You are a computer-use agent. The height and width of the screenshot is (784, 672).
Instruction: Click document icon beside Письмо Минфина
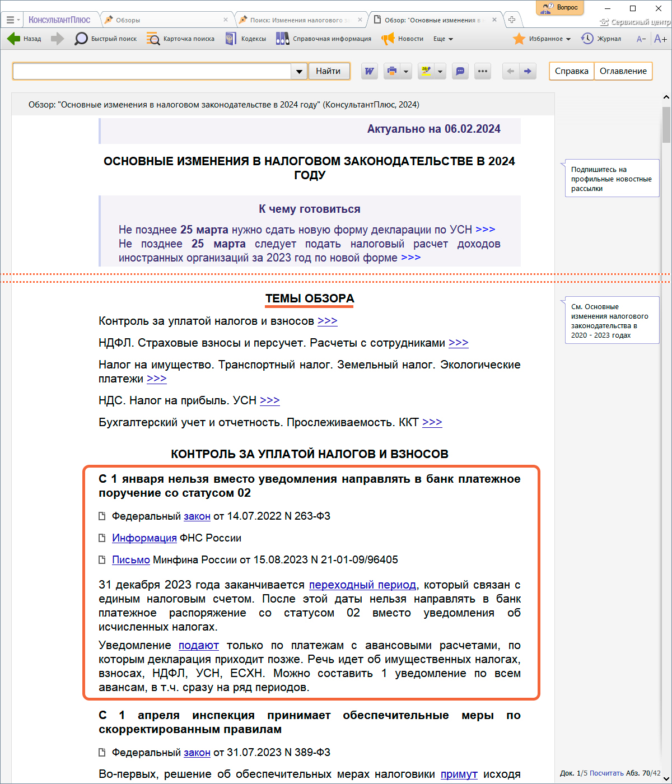102,560
